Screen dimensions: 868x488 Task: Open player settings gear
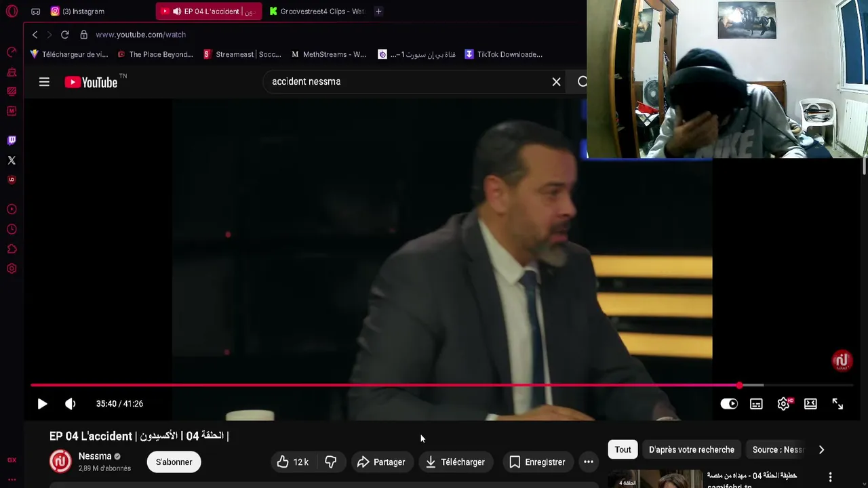[784, 404]
